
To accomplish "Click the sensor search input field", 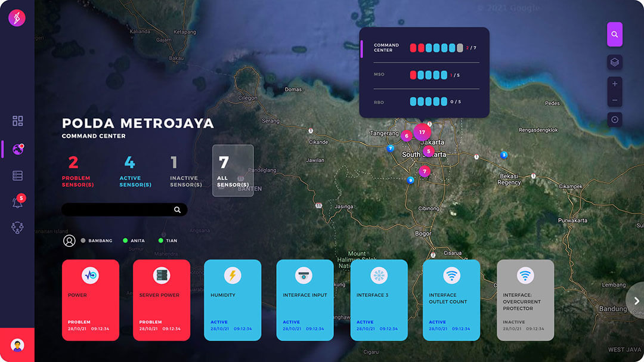I will point(116,210).
